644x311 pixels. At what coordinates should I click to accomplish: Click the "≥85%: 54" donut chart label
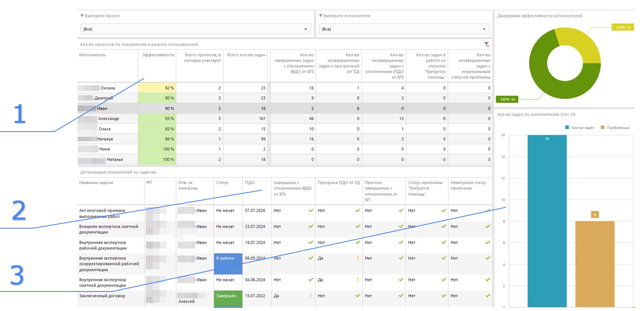coord(507,99)
